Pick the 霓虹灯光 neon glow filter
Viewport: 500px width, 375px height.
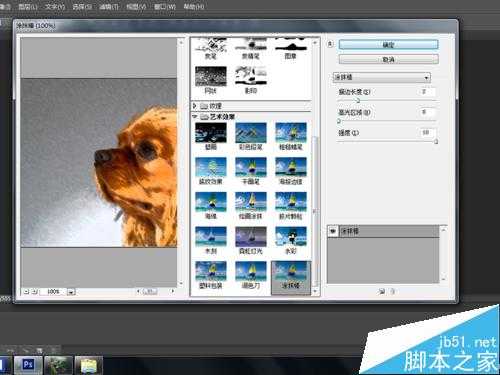[x=251, y=237]
